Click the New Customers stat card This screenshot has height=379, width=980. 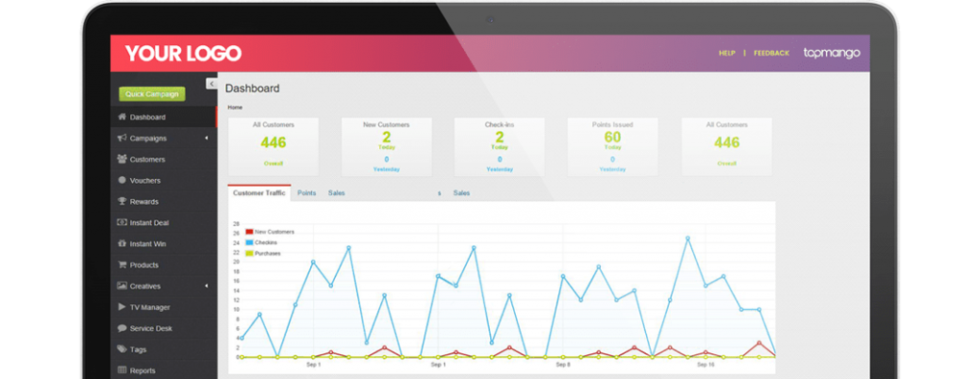(x=387, y=147)
